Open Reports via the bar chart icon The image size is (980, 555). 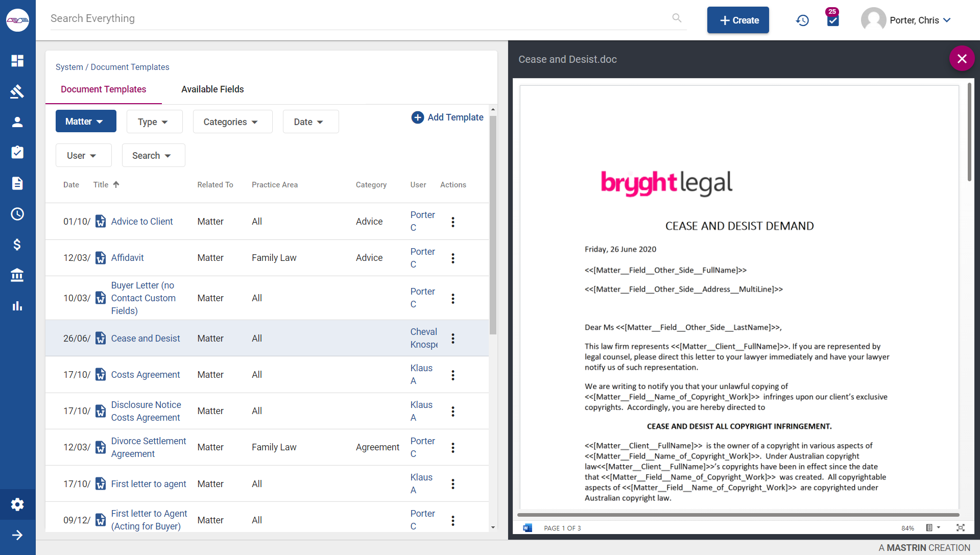pyautogui.click(x=17, y=306)
